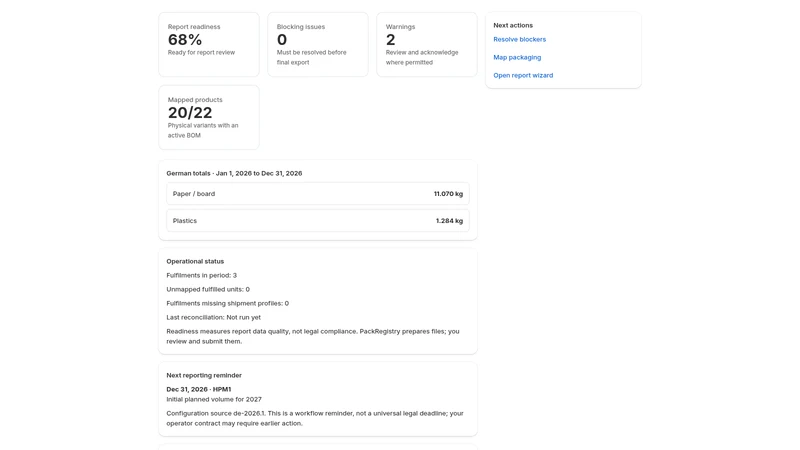Click 'Physical variants with an active BOM' caption

pos(203,131)
